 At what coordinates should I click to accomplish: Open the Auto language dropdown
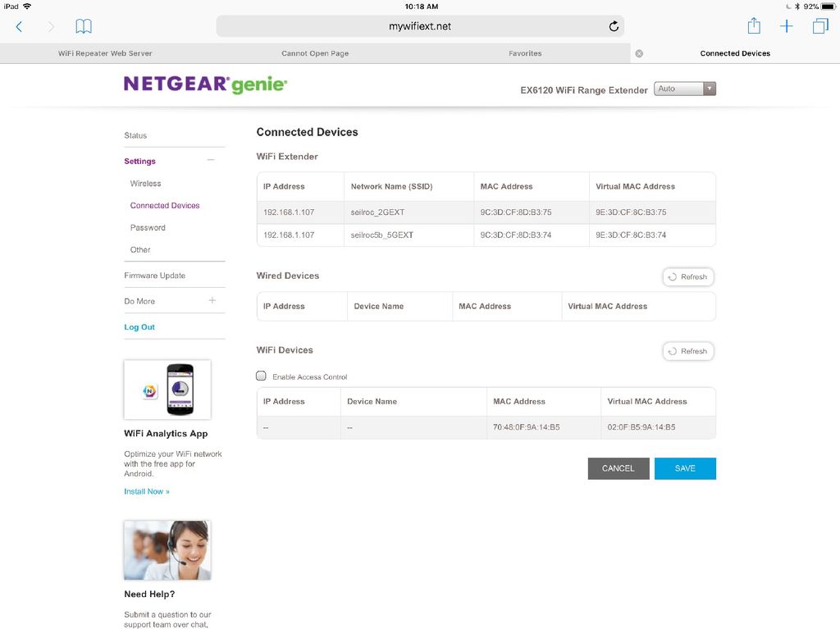[684, 89]
